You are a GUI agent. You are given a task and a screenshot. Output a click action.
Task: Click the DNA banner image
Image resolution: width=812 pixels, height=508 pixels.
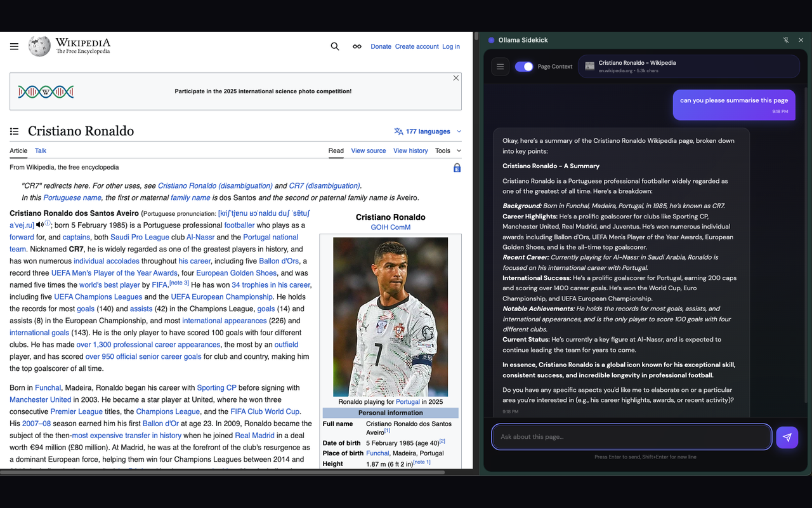[46, 91]
